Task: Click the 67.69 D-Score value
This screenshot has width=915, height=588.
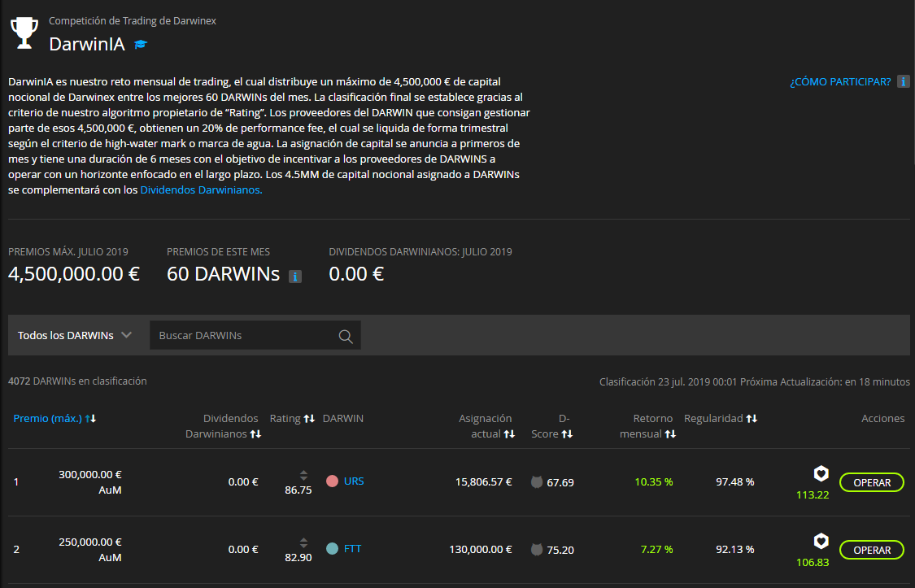Action: 560,483
